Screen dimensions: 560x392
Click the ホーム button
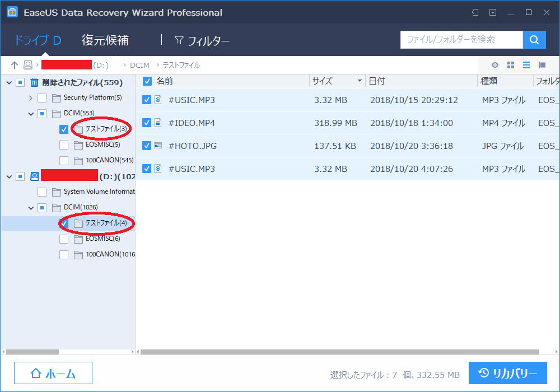(x=53, y=373)
